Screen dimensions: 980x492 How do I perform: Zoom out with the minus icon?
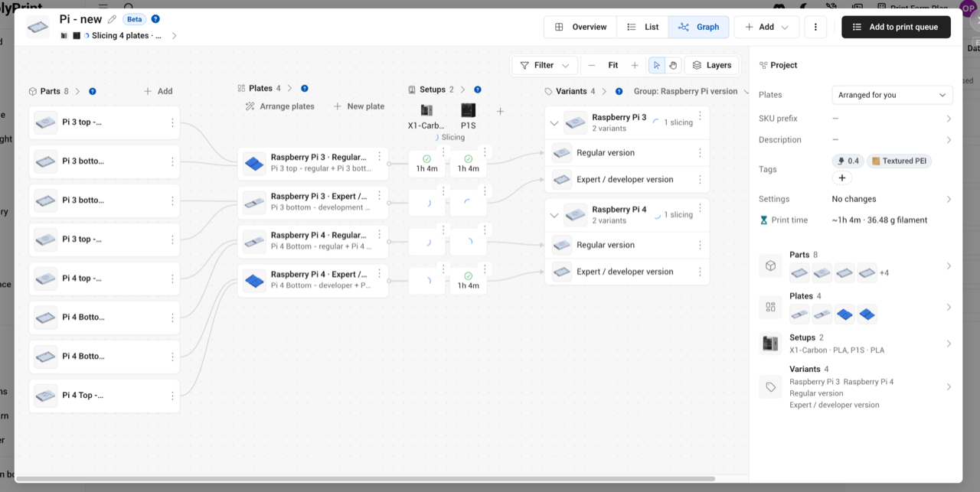pos(592,65)
